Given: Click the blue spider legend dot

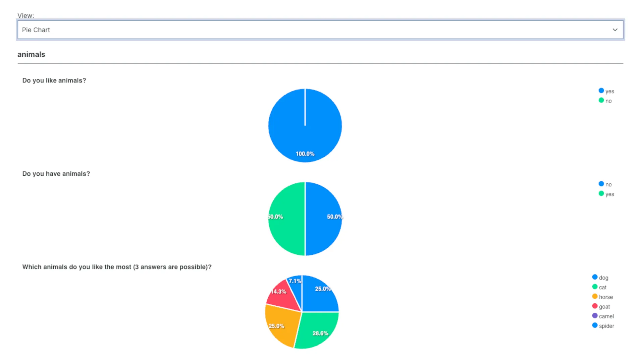Looking at the screenshot, I should pos(595,325).
